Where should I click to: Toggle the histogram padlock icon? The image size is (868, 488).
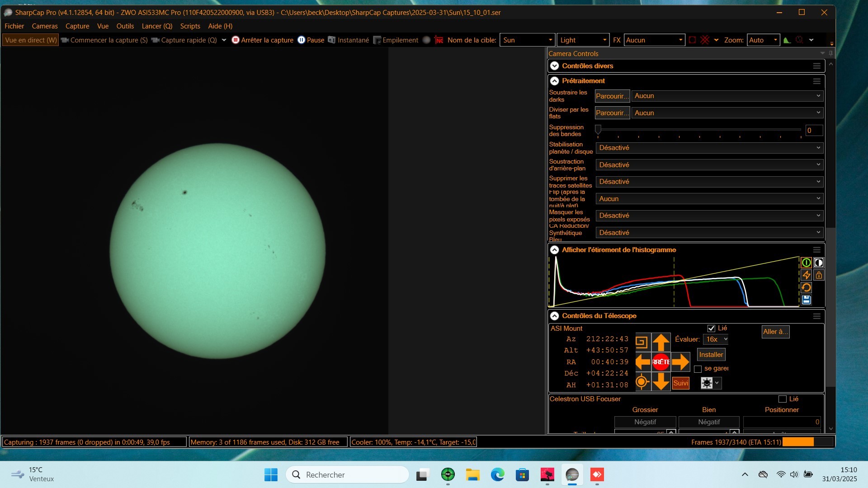[819, 275]
